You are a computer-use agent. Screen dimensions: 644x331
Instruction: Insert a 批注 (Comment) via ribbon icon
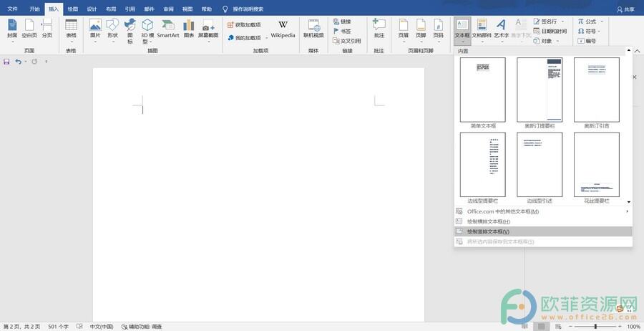[x=379, y=27]
